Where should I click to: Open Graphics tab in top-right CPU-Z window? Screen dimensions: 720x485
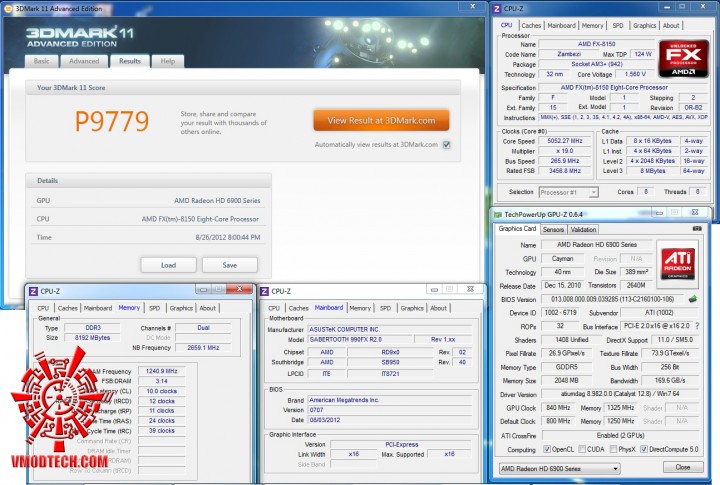pyautogui.click(x=644, y=26)
